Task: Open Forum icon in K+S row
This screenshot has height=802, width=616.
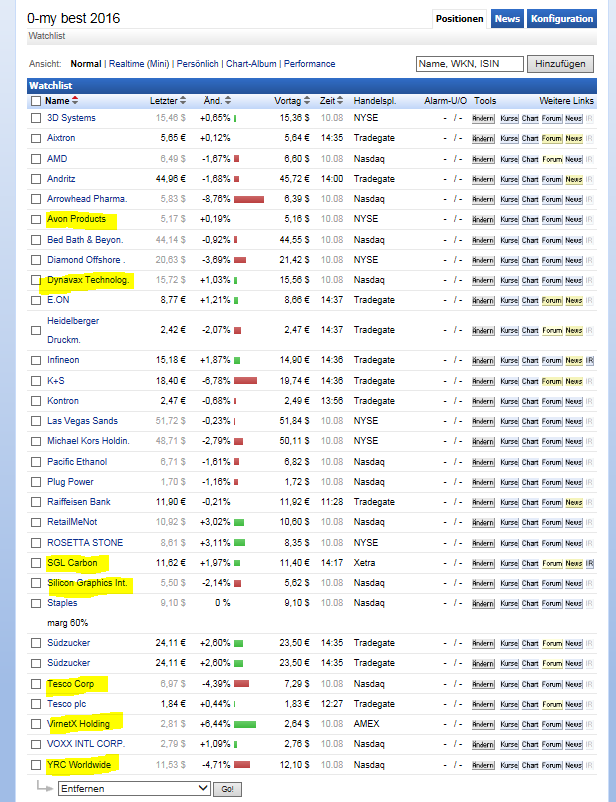Action: point(552,381)
